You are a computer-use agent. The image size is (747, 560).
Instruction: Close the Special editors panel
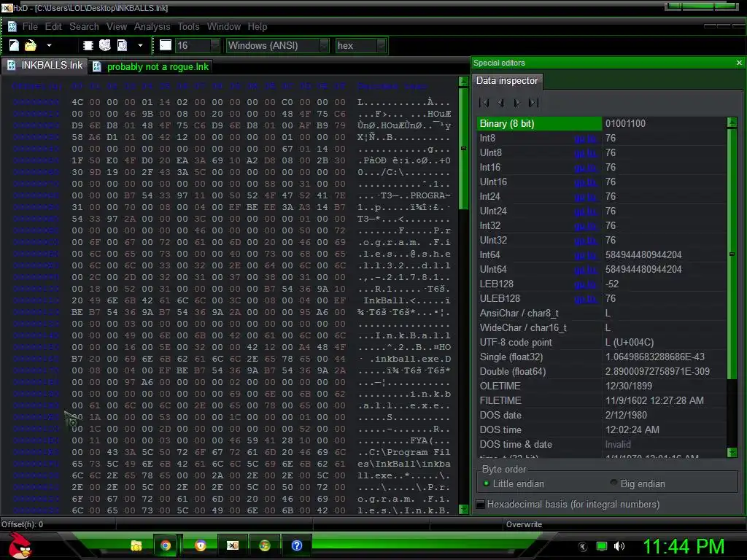pyautogui.click(x=739, y=63)
